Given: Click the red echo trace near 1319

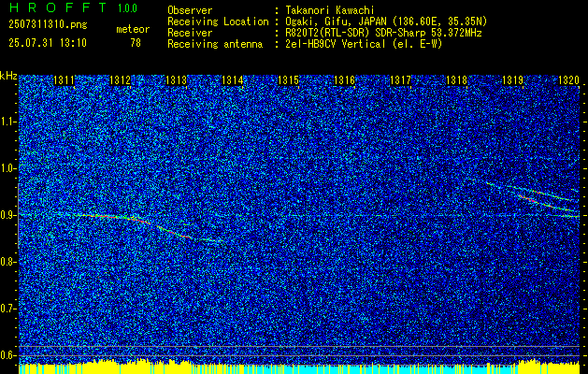Looking at the screenshot, I should click(x=529, y=198).
